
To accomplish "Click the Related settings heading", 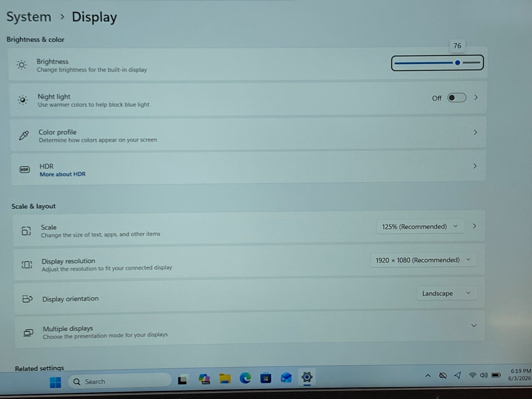I will click(x=39, y=368).
